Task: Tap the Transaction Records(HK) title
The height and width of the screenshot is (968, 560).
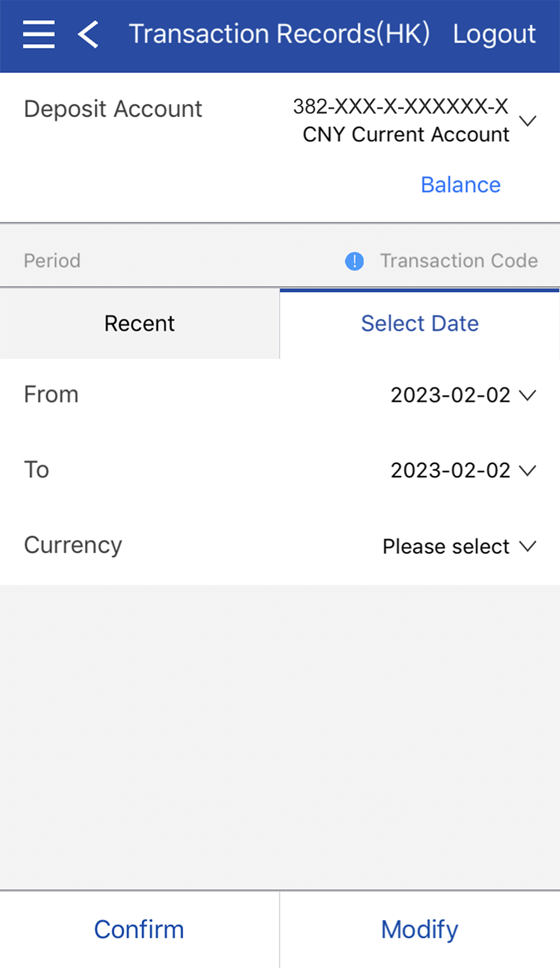Action: (x=279, y=34)
